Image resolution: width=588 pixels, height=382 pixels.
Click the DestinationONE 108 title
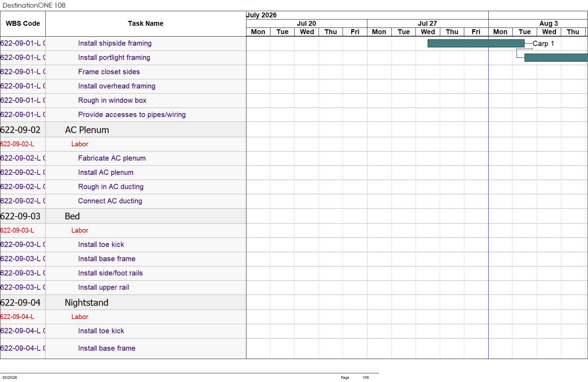[x=34, y=5]
